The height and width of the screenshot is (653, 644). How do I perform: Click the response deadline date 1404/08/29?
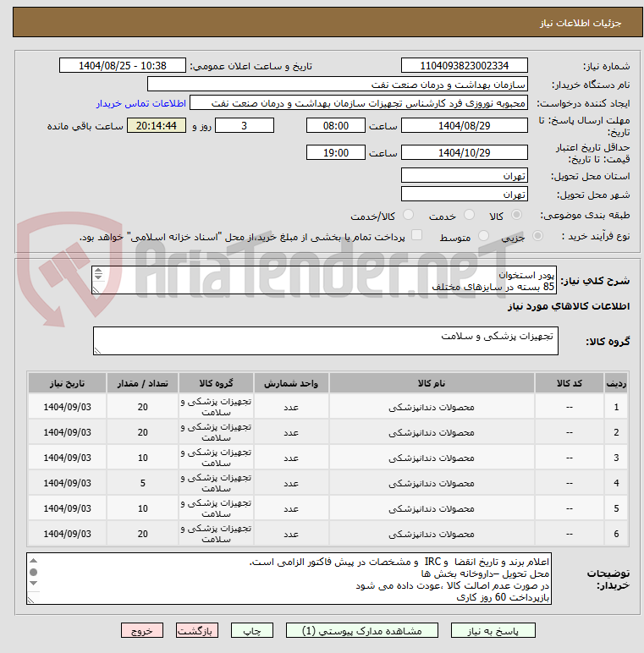[x=465, y=125]
